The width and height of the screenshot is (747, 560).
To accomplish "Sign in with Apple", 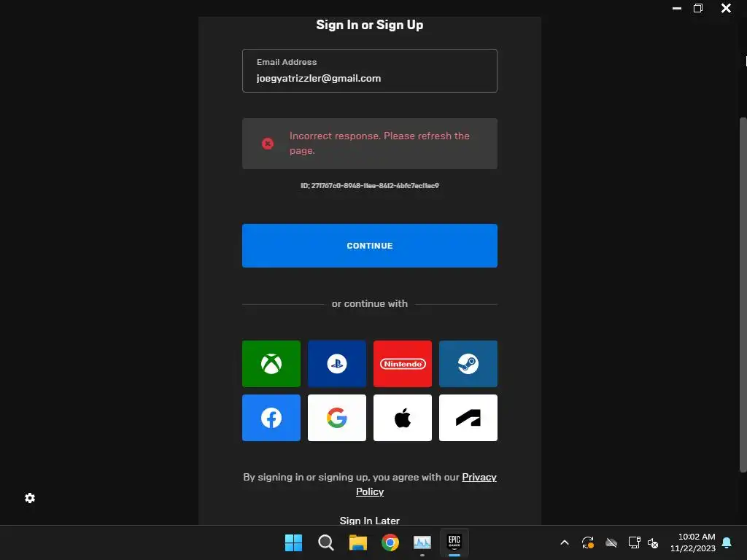I will [403, 418].
